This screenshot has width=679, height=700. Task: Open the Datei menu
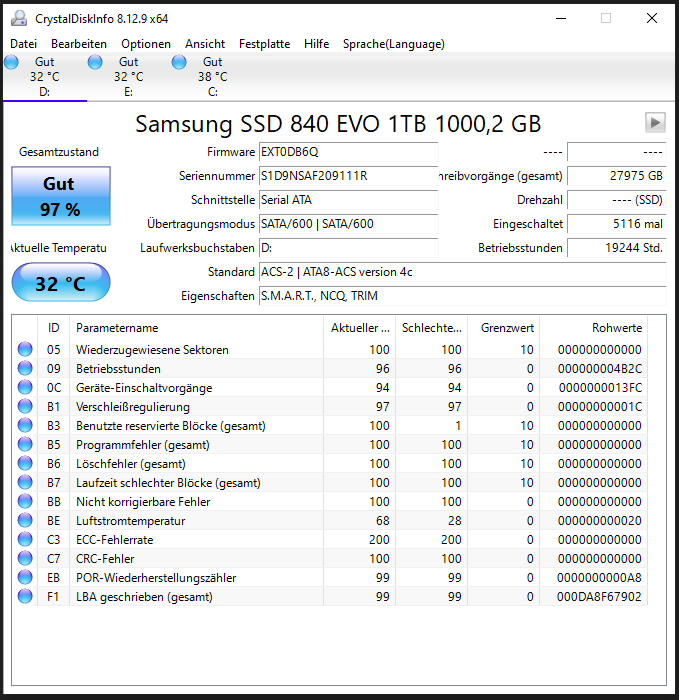(x=23, y=44)
